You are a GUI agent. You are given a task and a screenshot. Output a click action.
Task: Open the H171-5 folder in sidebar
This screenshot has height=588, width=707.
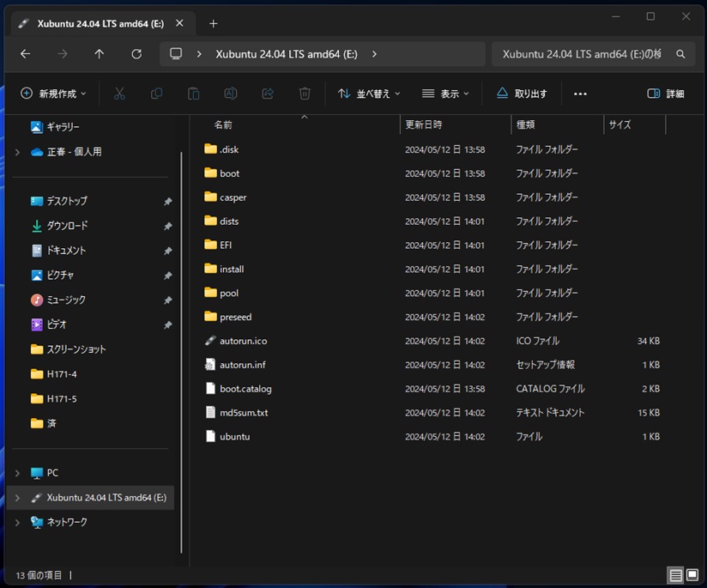click(53, 399)
